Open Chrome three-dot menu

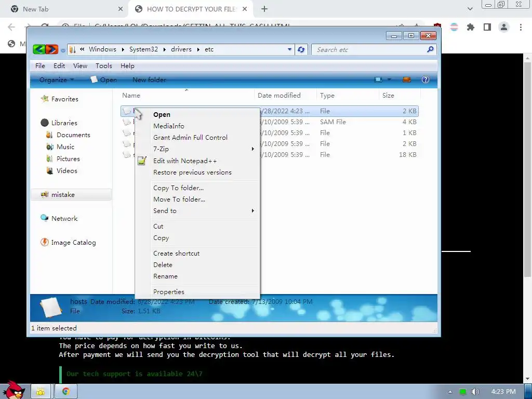click(x=521, y=27)
